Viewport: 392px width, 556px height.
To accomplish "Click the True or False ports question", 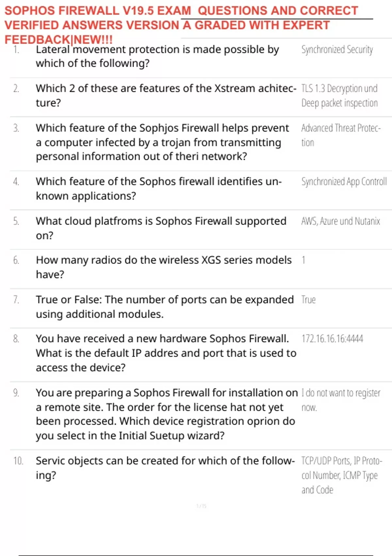I will 165,306.
